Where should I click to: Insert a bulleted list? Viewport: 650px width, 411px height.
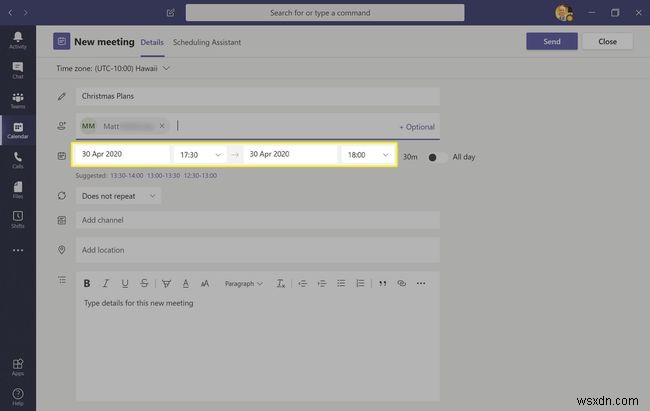[x=341, y=283]
